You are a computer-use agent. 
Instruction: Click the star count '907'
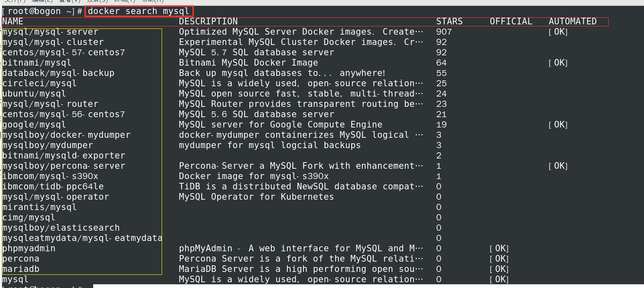(444, 32)
